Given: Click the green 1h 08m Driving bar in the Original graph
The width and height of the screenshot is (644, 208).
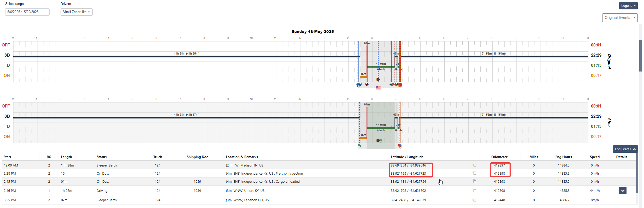Looking at the screenshot, I should point(381,67).
